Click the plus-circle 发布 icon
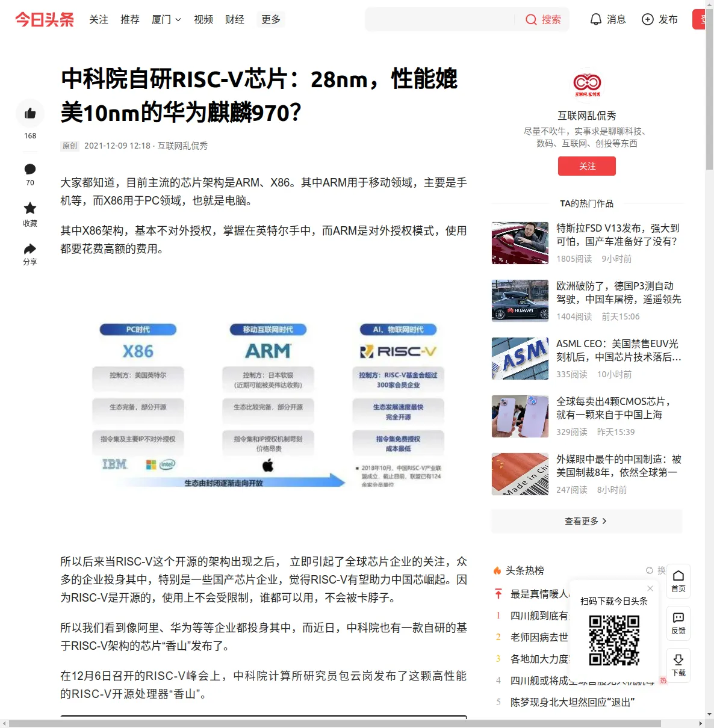This screenshot has width=714, height=728. coord(648,19)
